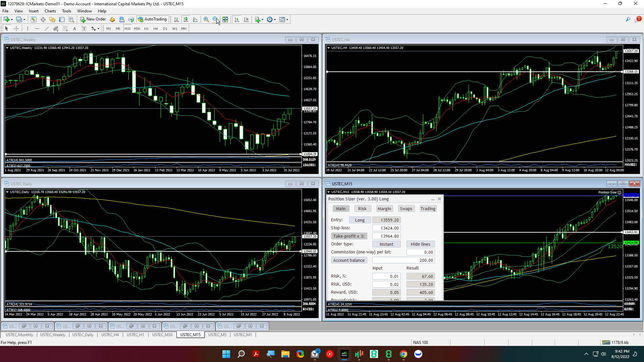
Task: Select the crosshair tool
Action: (x=16, y=29)
